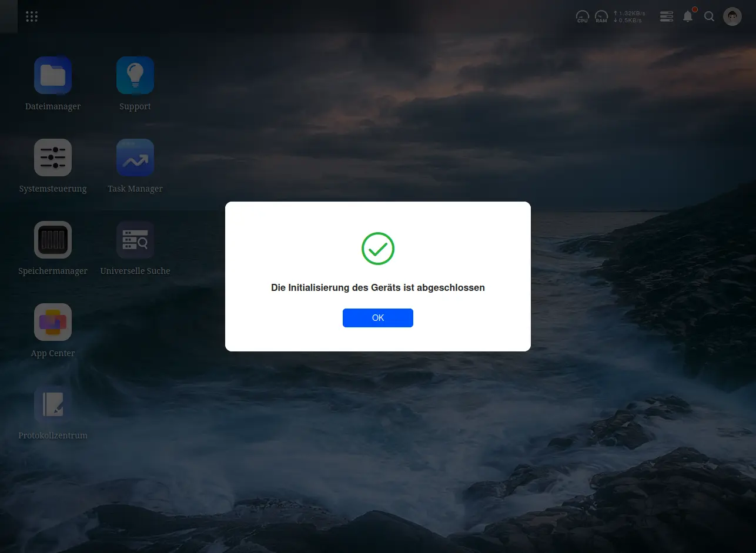756x553 pixels.
Task: Open the App Center icon
Action: pos(53,322)
